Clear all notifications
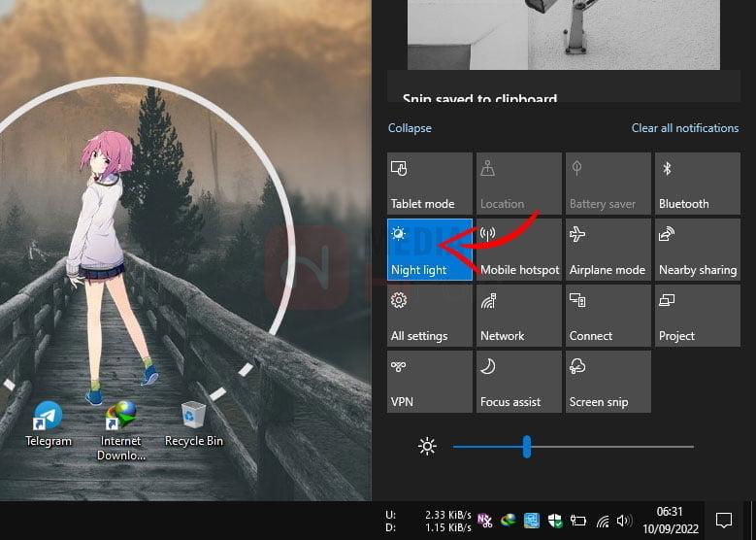Screen dimensions: 756x540 pyautogui.click(x=685, y=128)
